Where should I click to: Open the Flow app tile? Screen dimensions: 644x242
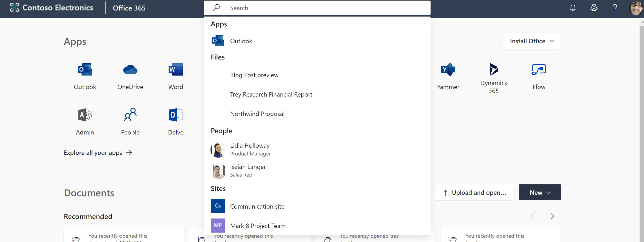point(539,76)
